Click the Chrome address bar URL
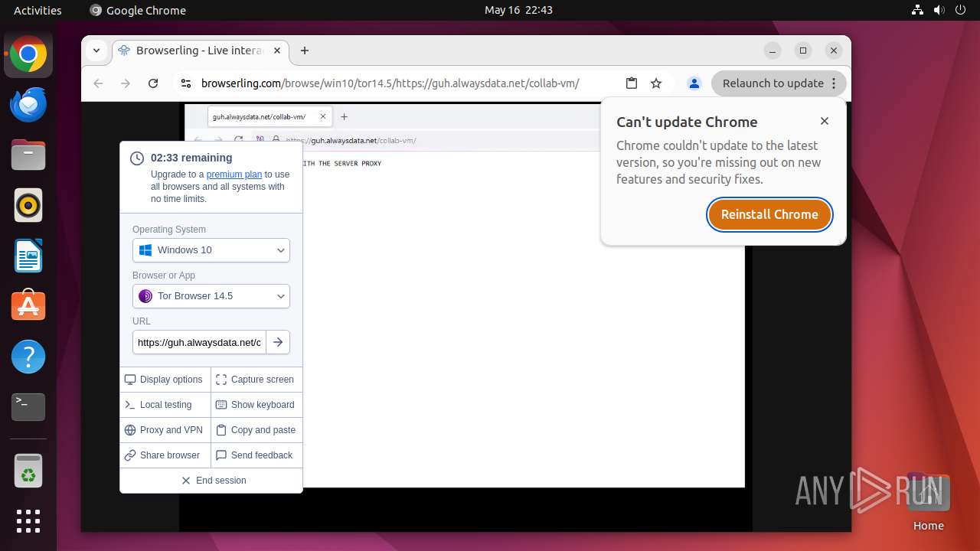Viewport: 980px width, 551px height. [390, 83]
